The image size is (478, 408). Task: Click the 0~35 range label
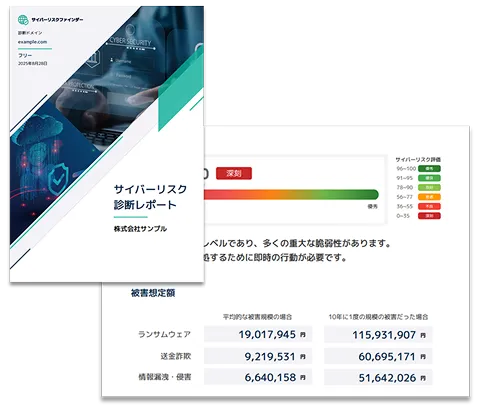pyautogui.click(x=403, y=216)
